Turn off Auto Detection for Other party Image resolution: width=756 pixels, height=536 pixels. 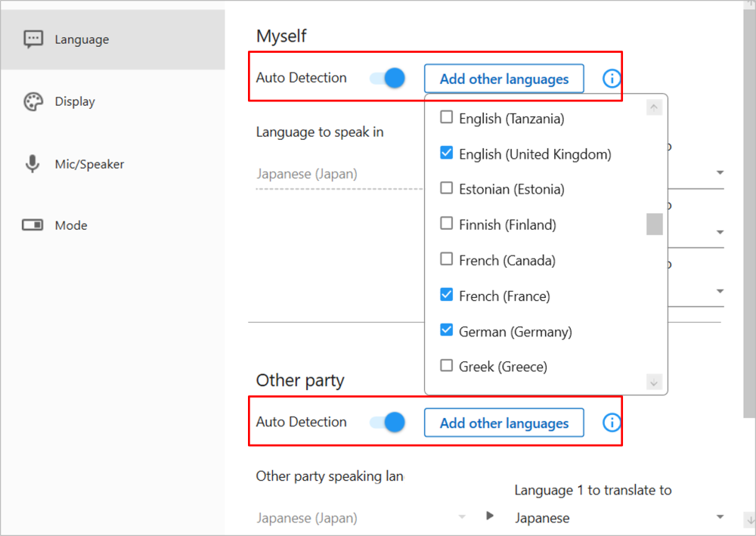[387, 423]
